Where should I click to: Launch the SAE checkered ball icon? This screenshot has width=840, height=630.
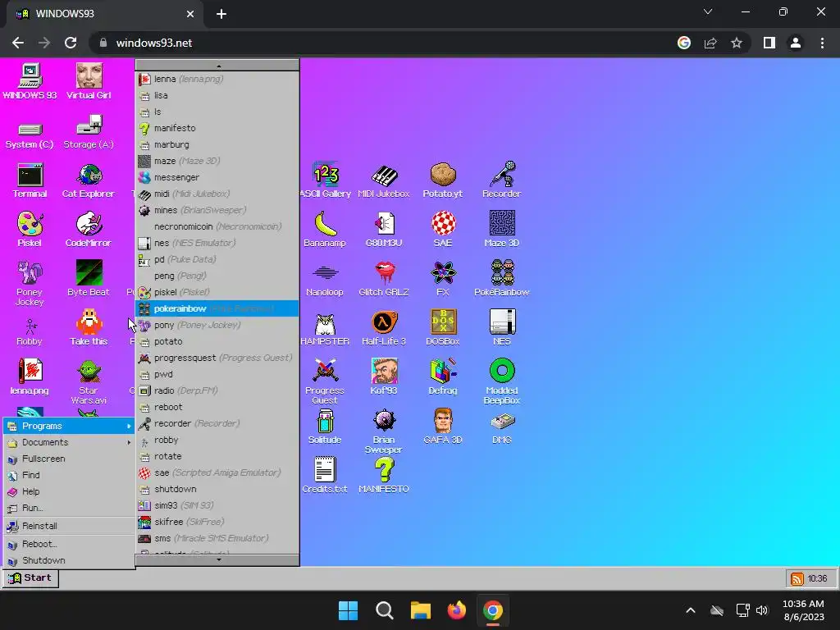[x=443, y=230]
